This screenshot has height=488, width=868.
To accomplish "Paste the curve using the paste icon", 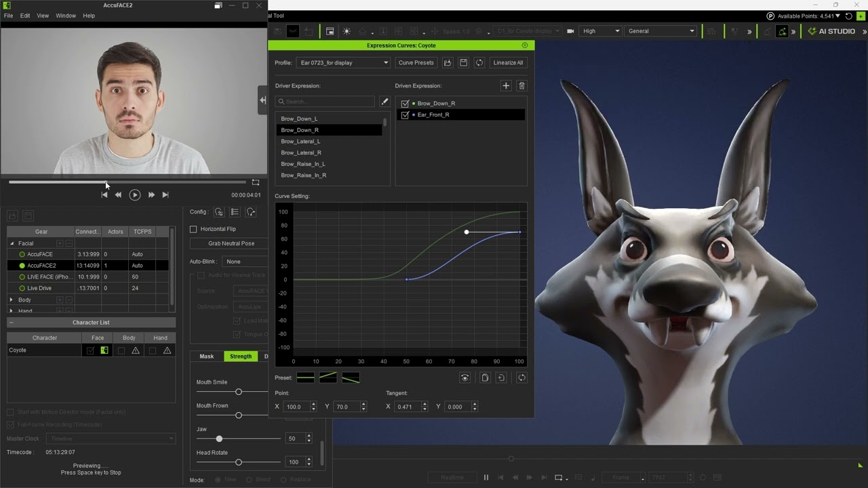I will pos(501,378).
